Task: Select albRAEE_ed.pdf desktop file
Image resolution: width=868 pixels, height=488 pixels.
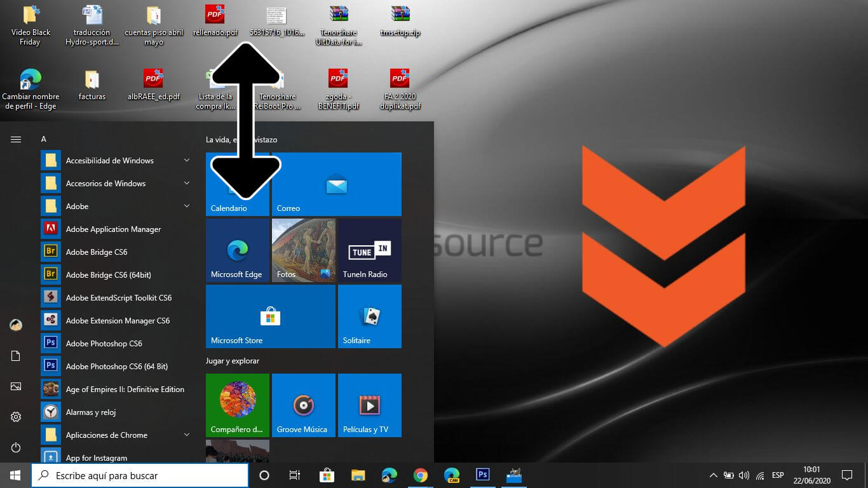Action: tap(153, 86)
